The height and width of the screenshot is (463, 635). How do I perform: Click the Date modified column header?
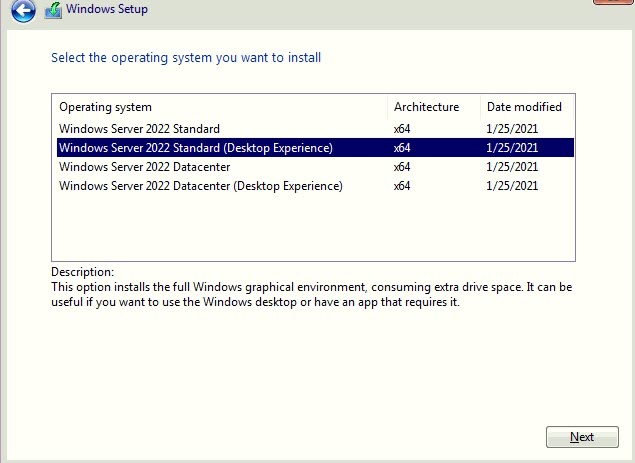(524, 107)
